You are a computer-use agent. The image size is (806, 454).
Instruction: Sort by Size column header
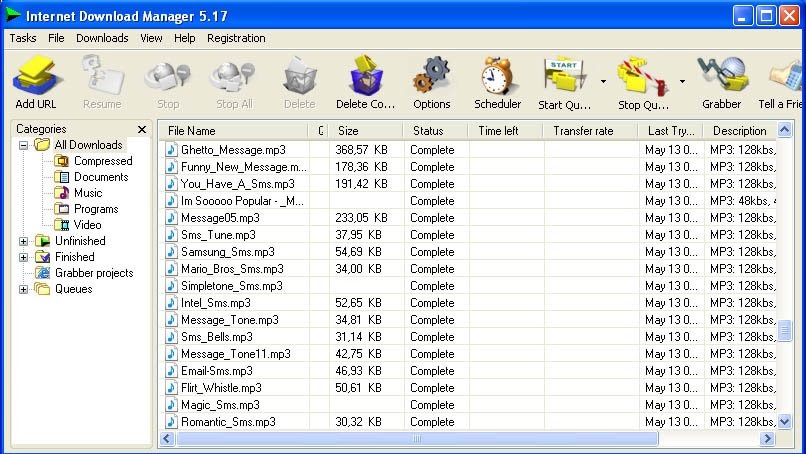pos(366,131)
